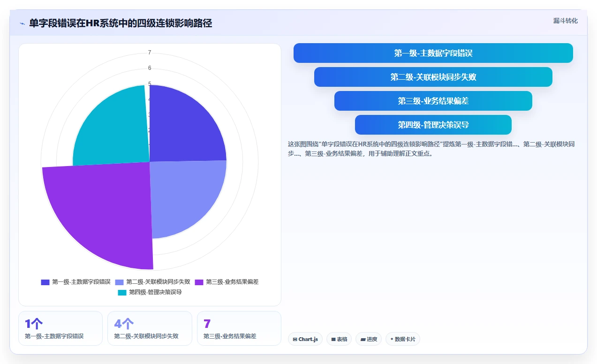Screen dimensions: 597x364
Task: Toggle legend swatch for 第一级-主数据字段错误
Action: (45, 282)
